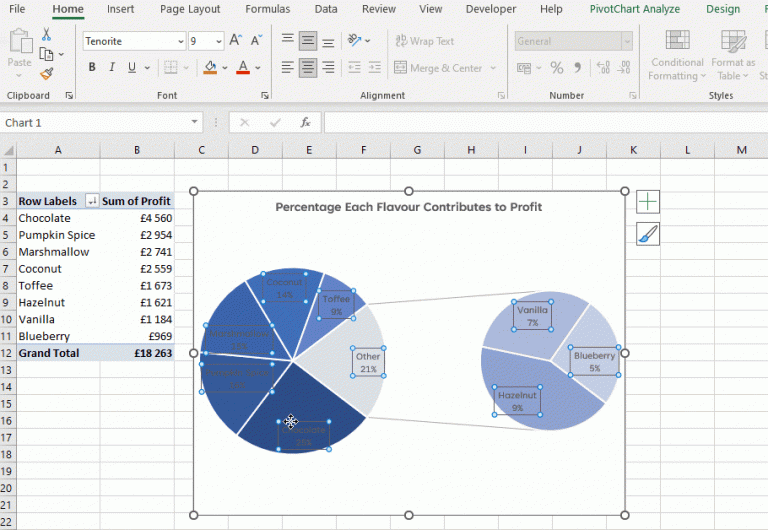Open the Tenorite font name dropdown
The height and width of the screenshot is (530, 768).
pos(181,41)
